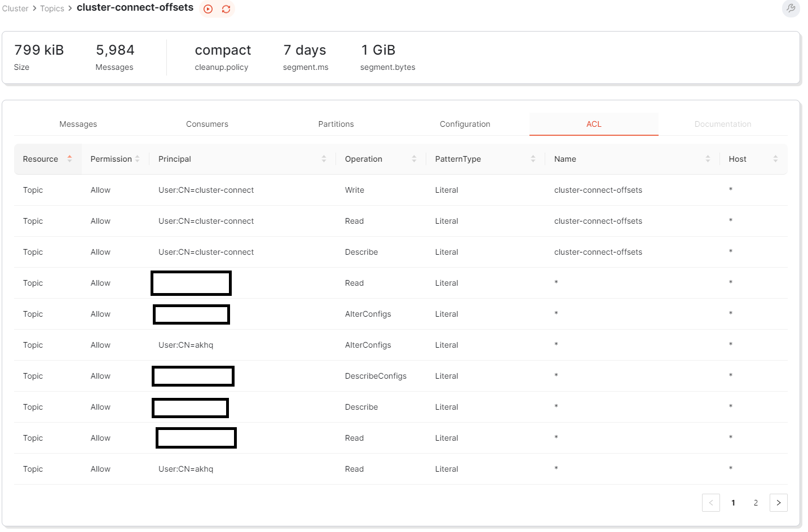Go to page 2 of the ACL list
Viewport: 808px width, 532px height.
(756, 503)
